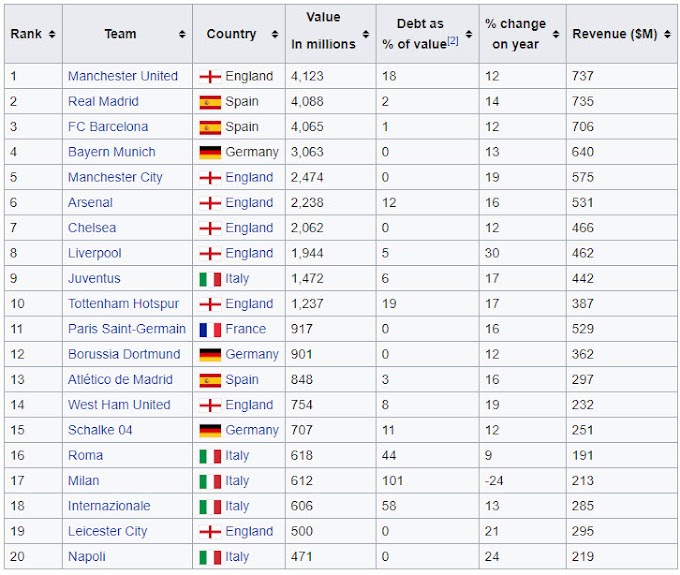
Task: Open Manchester United team link
Action: [x=123, y=76]
